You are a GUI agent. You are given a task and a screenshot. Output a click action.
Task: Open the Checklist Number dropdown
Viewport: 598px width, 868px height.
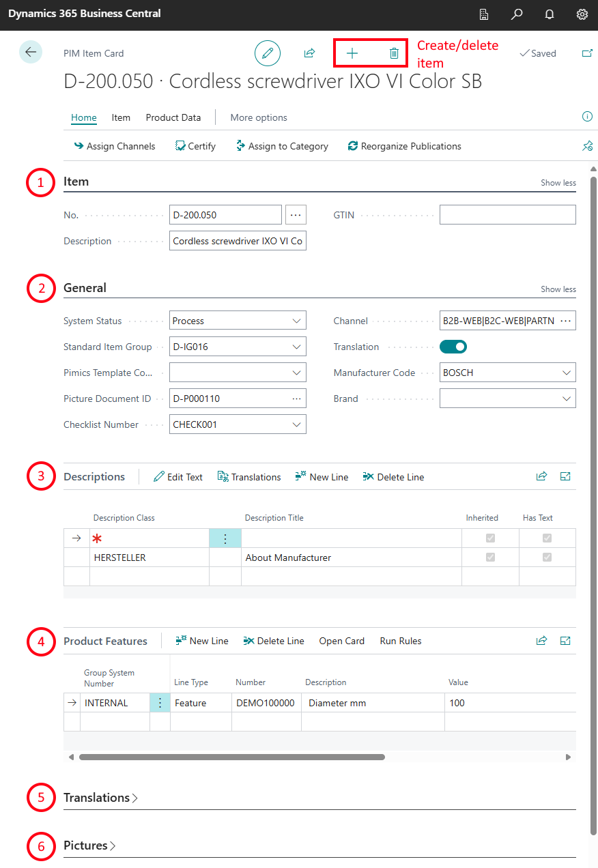click(296, 424)
